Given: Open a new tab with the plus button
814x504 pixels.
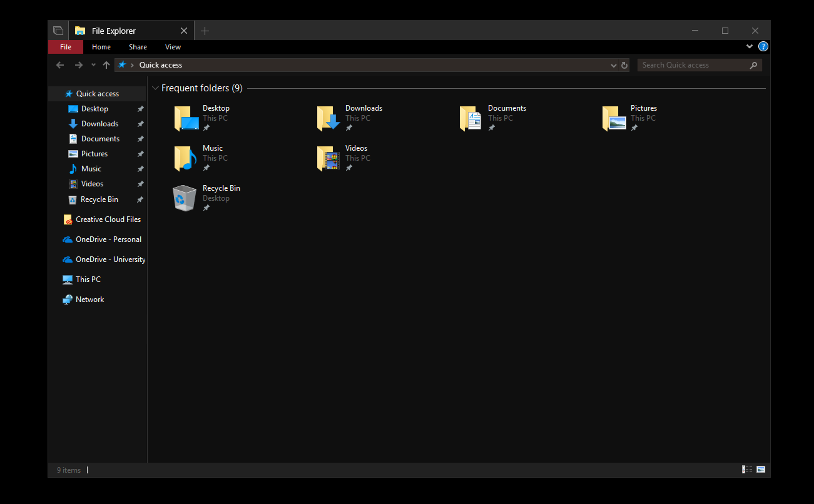Looking at the screenshot, I should (x=205, y=30).
